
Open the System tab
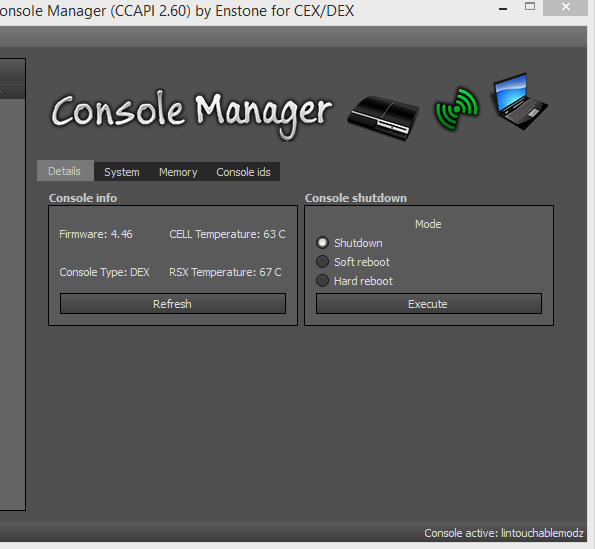point(122,172)
